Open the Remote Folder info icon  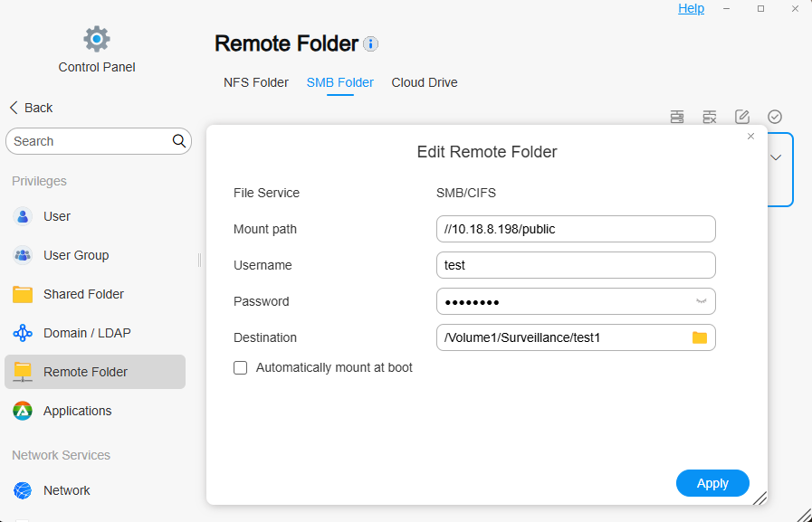371,43
